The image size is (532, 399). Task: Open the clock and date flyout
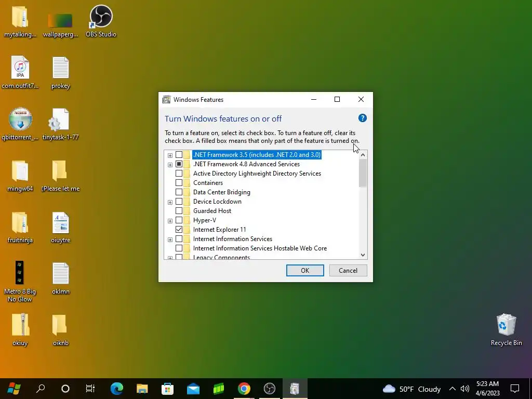point(487,389)
